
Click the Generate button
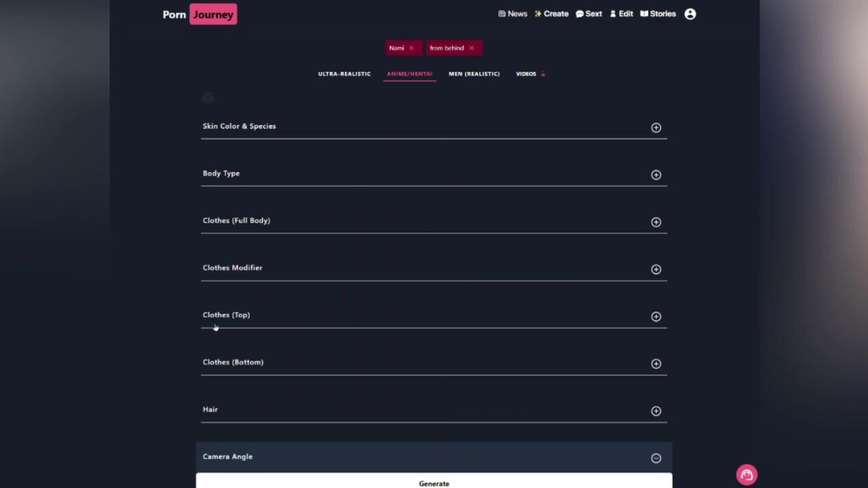(434, 481)
